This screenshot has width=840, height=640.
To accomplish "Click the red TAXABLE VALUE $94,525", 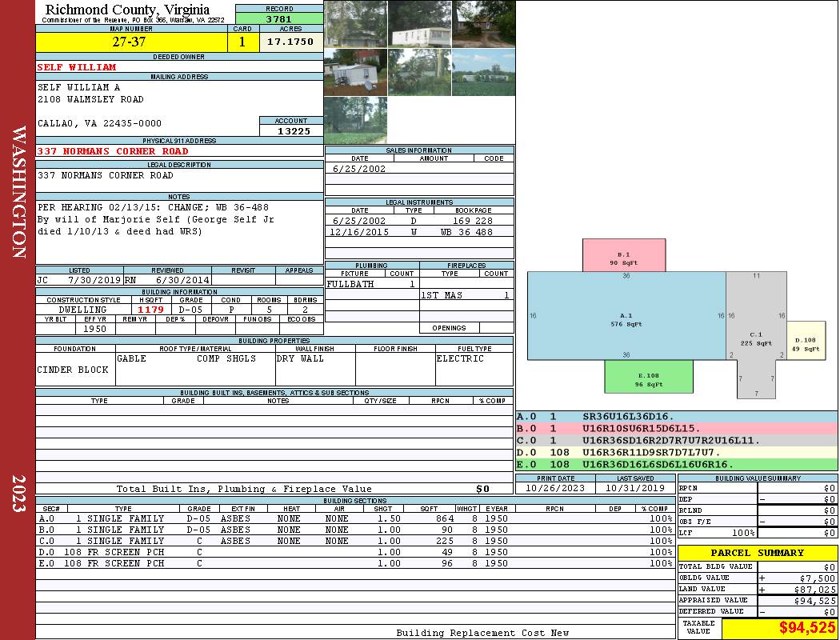I will [x=806, y=628].
